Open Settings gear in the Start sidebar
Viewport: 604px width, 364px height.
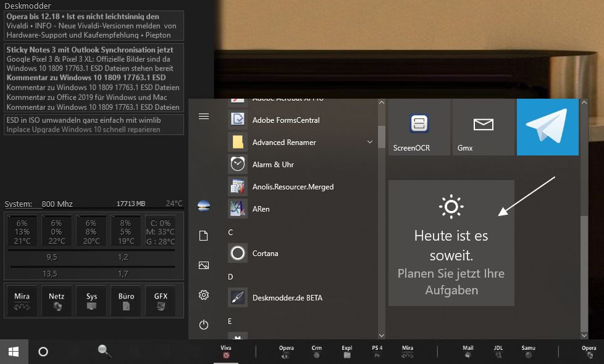204,295
